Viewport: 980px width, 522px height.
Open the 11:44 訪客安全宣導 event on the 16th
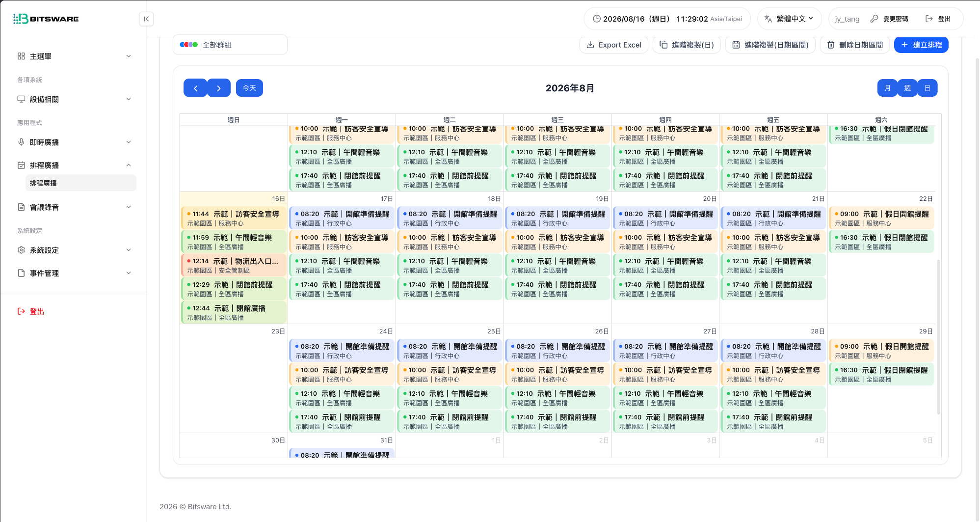(234, 218)
